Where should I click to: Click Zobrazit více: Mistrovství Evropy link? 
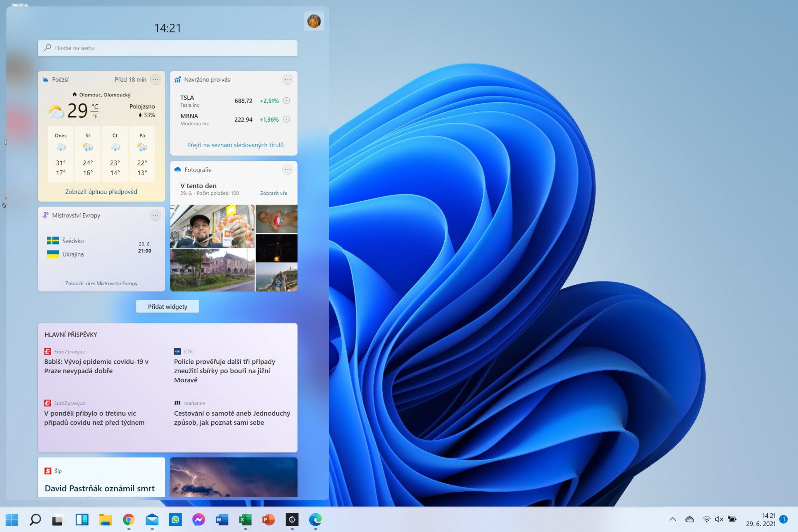click(x=101, y=283)
